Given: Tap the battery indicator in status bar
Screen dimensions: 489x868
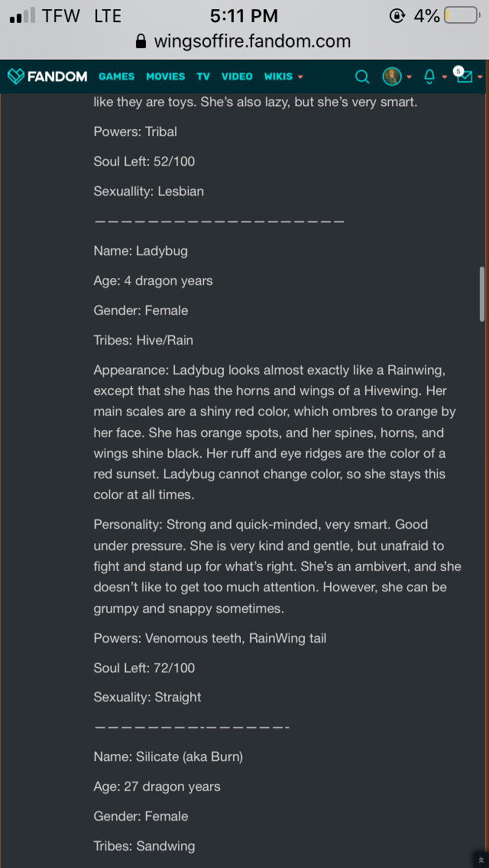Looking at the screenshot, I should pos(461,16).
